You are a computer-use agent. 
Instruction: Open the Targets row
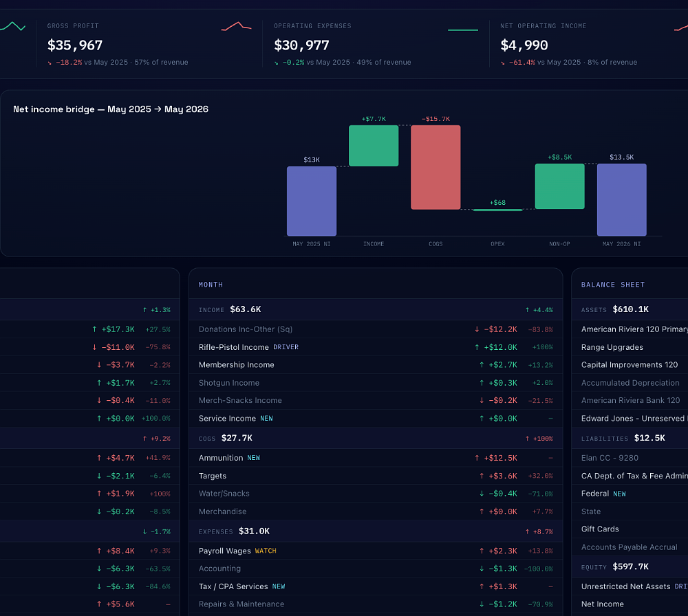(376, 476)
